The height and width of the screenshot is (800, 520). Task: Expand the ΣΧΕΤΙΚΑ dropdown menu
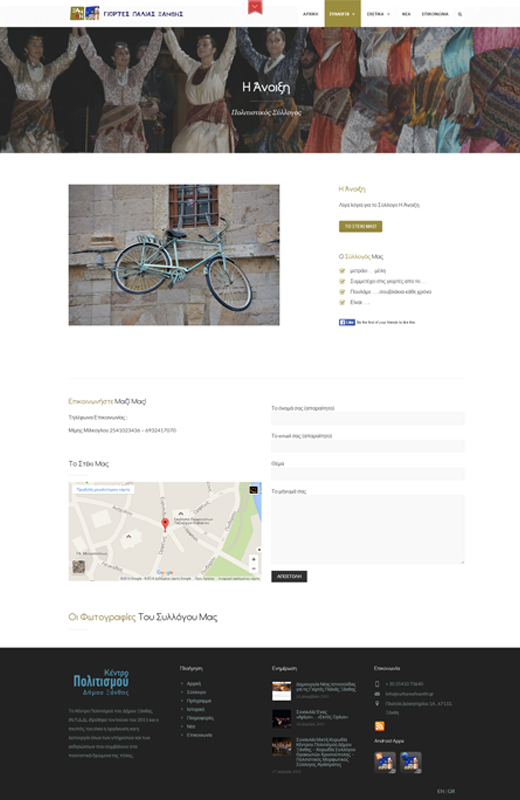(x=378, y=14)
